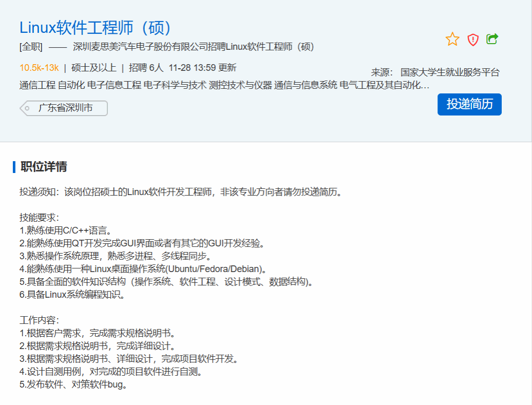Viewport: 532px width, 405px height.
Task: Open the Linux软件工程师（硕） title link
Action: (96, 28)
